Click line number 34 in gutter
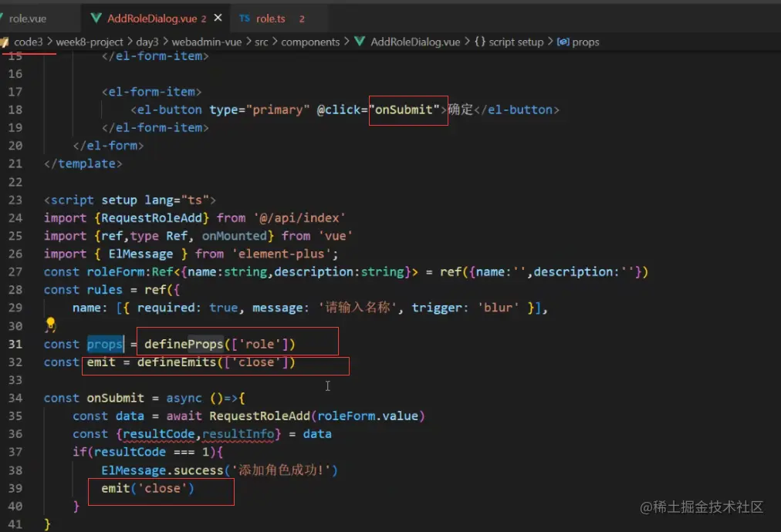 pyautogui.click(x=15, y=398)
